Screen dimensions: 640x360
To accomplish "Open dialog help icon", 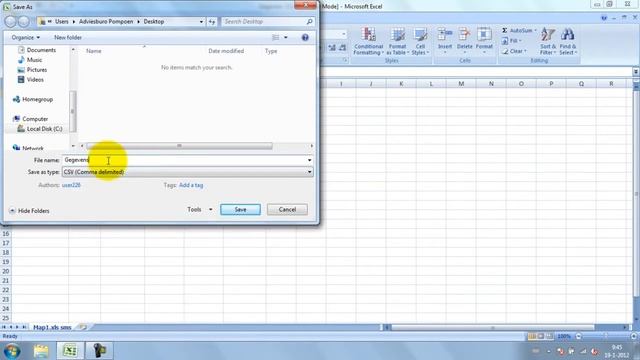I will click(x=305, y=37).
